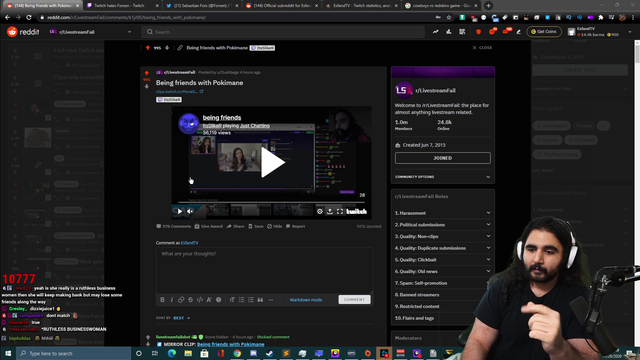Viewport: 640px width, 360px height.
Task: Open the Sort By Best dropdown
Action: (x=182, y=318)
